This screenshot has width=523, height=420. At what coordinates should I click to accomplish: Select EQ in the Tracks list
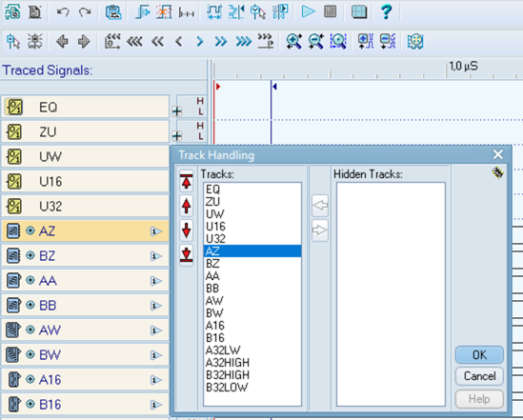pos(252,190)
